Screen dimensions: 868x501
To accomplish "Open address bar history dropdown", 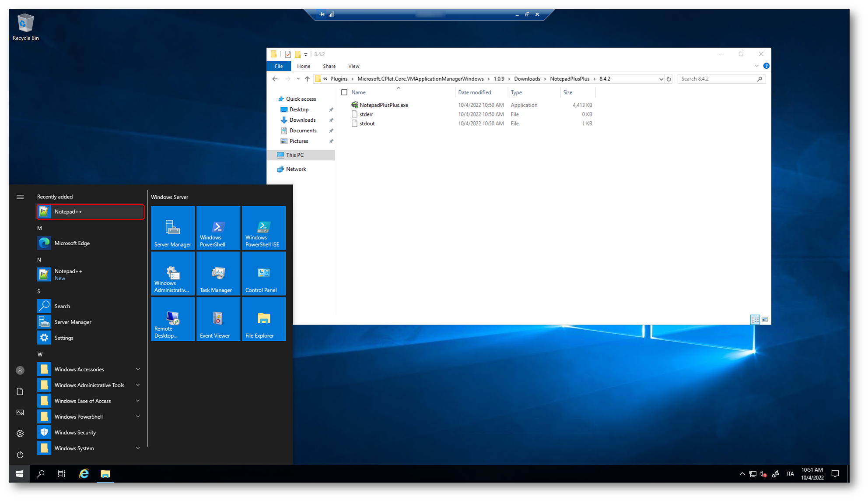I will [661, 79].
